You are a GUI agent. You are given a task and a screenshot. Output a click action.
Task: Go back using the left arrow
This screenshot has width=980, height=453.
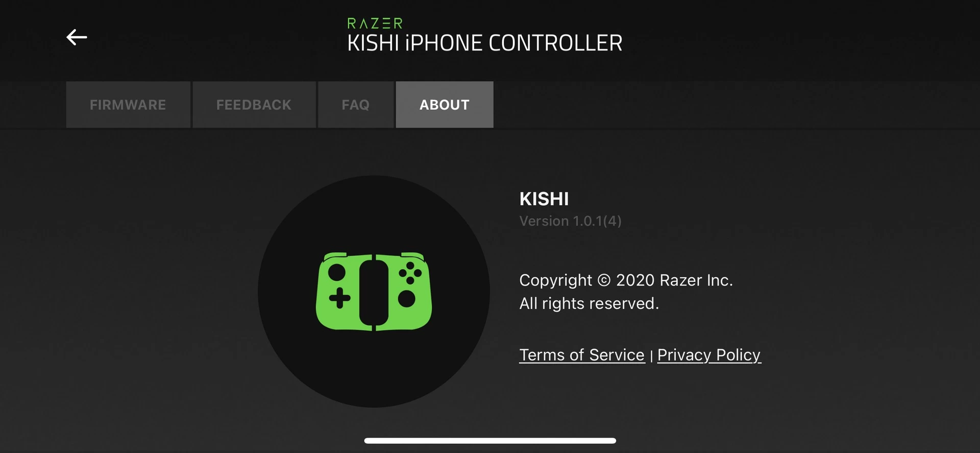click(x=77, y=37)
